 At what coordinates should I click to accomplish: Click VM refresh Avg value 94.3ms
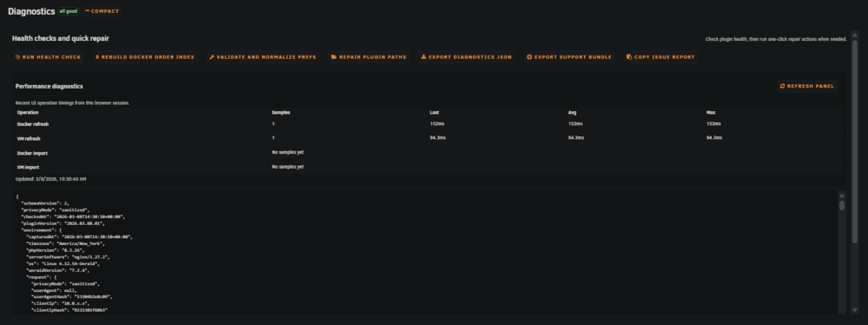(576, 137)
